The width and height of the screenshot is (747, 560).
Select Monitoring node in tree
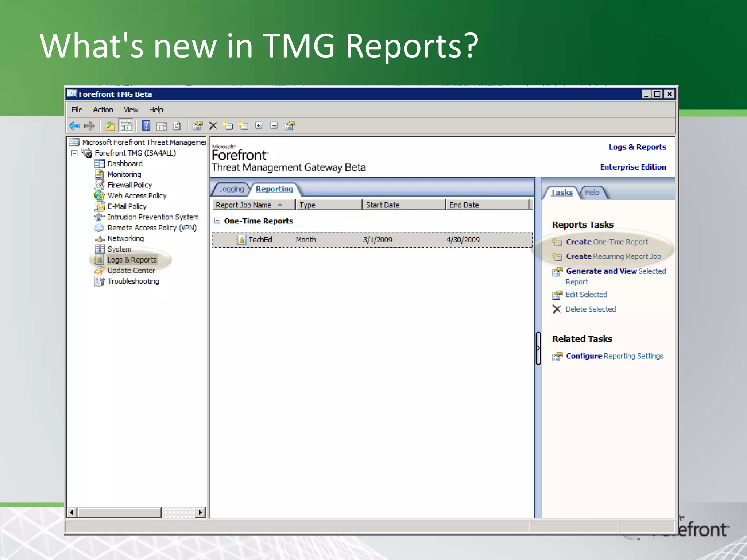124,174
